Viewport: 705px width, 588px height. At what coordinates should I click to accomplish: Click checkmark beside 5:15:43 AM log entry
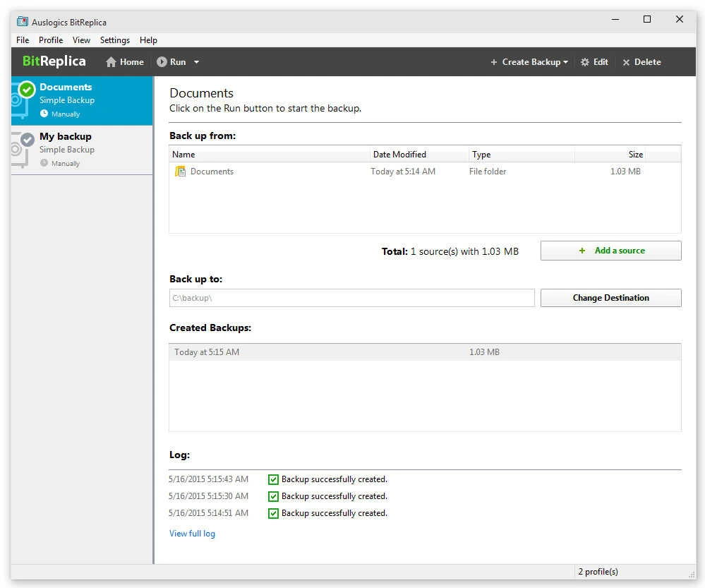273,479
